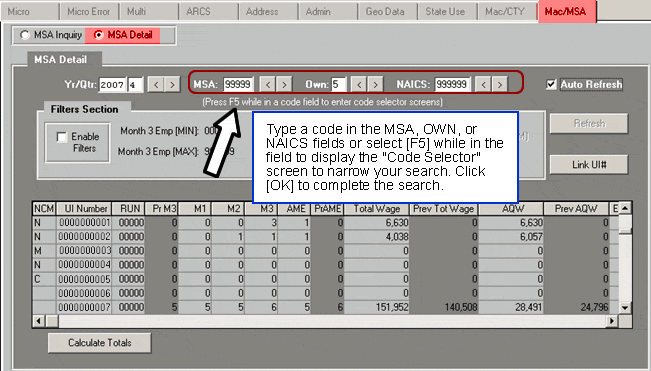The image size is (651, 371).
Task: Click the NAICS code field 999999
Action: pyautogui.click(x=452, y=85)
